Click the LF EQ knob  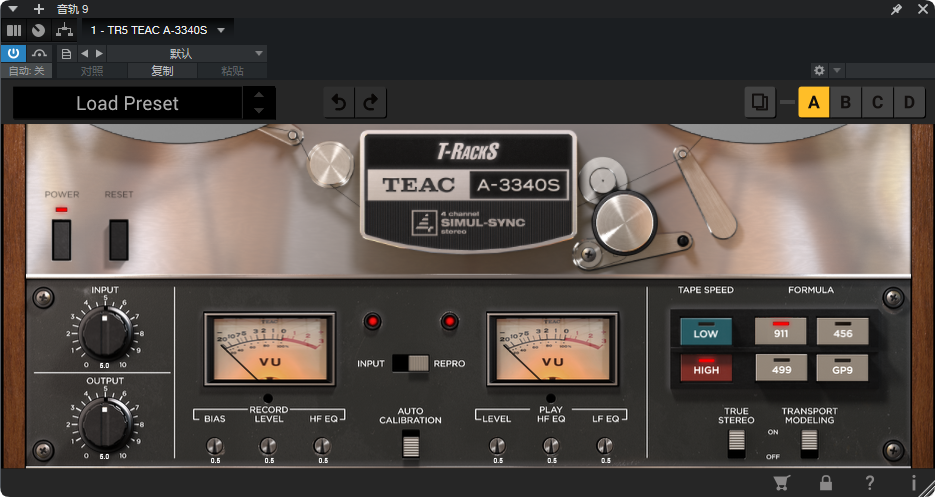pyautogui.click(x=605, y=446)
